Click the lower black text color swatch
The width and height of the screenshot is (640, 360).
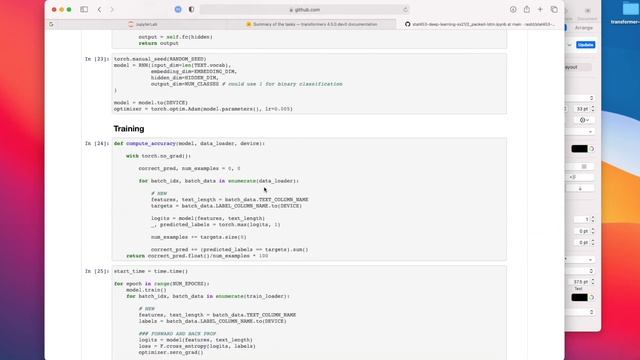pos(579,298)
